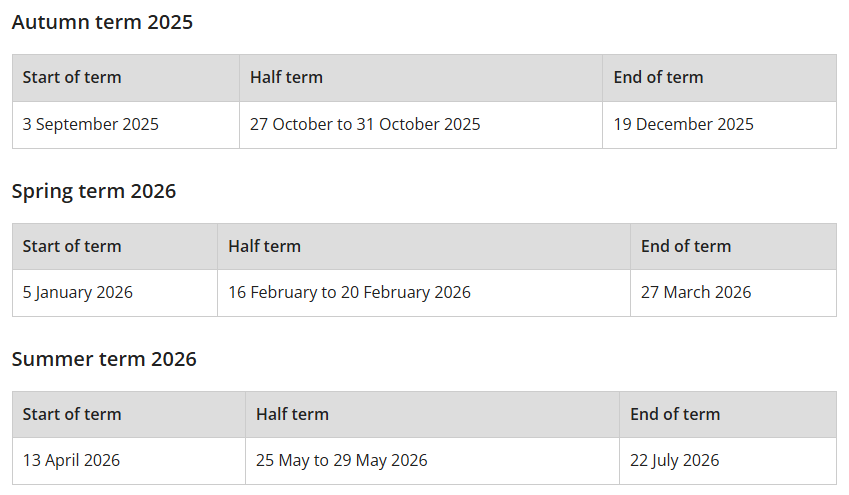This screenshot has height=495, width=849.
Task: Click the 16 February to 20 February cell
Action: 349,293
